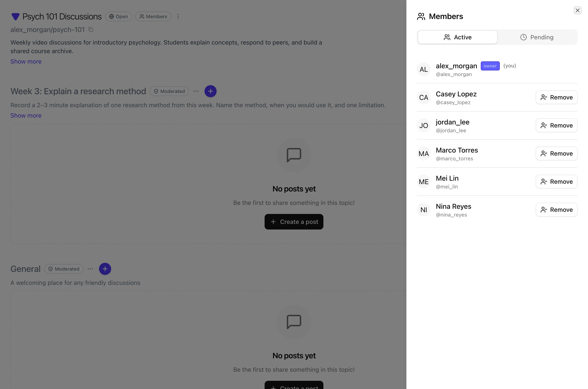Remove Marco Torres from members

(x=556, y=153)
